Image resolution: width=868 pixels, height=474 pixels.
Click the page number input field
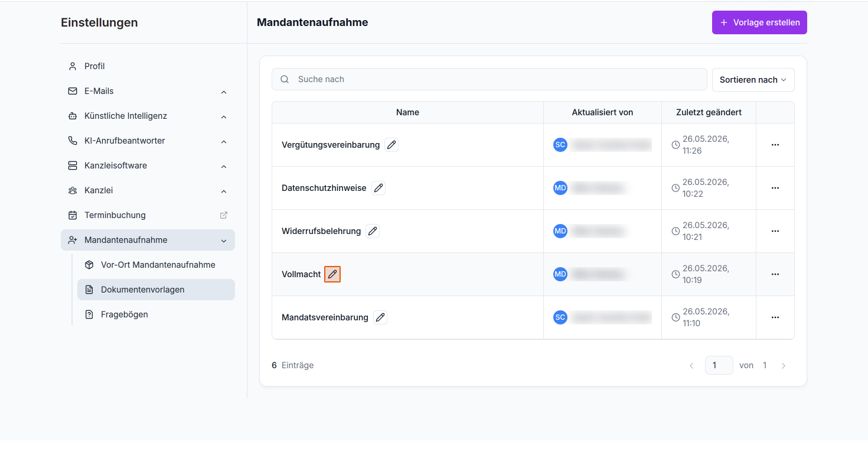click(719, 365)
